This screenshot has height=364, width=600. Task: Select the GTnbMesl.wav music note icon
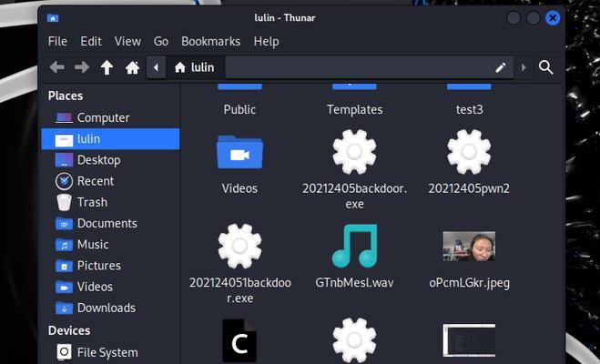(x=355, y=246)
